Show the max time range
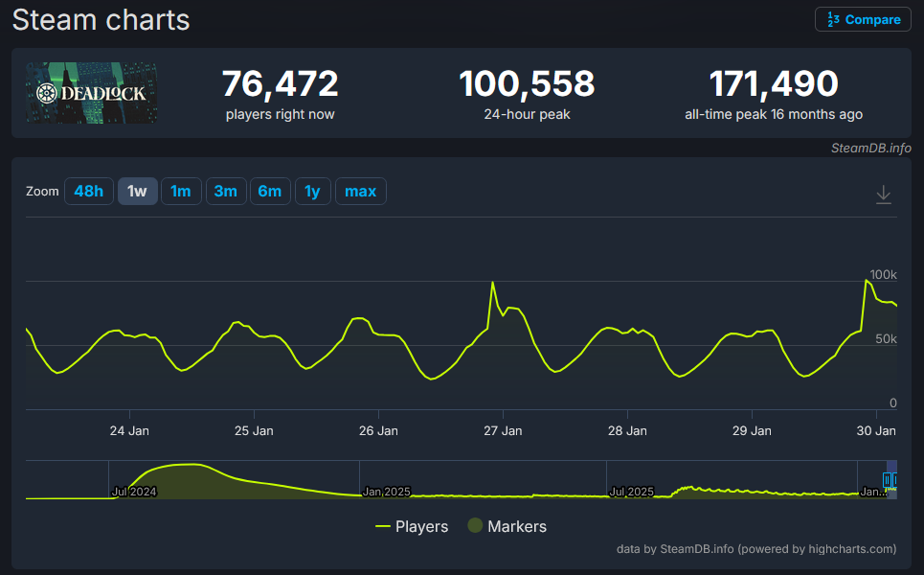 coord(360,191)
